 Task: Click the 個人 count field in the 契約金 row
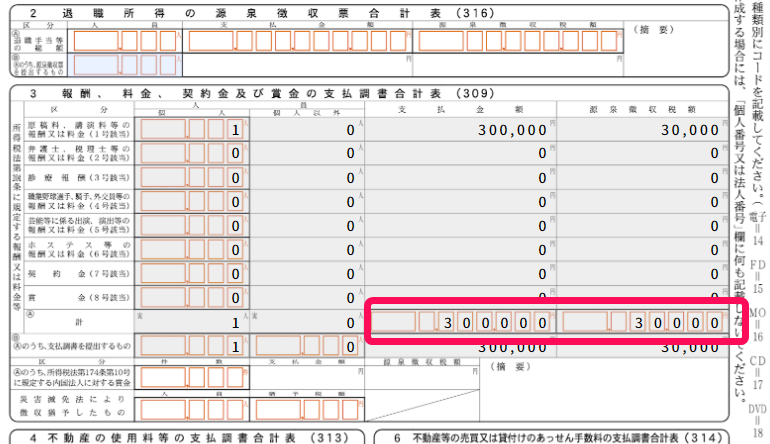click(192, 274)
